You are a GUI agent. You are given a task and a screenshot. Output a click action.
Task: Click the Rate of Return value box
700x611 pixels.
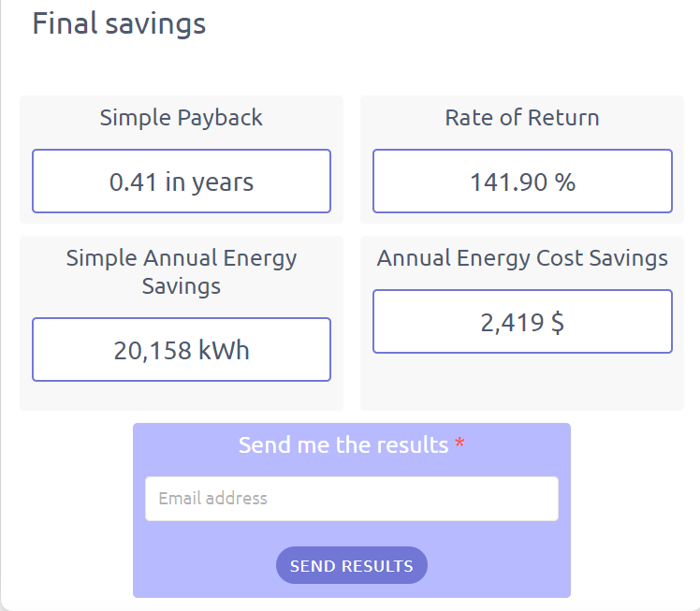[x=522, y=182]
